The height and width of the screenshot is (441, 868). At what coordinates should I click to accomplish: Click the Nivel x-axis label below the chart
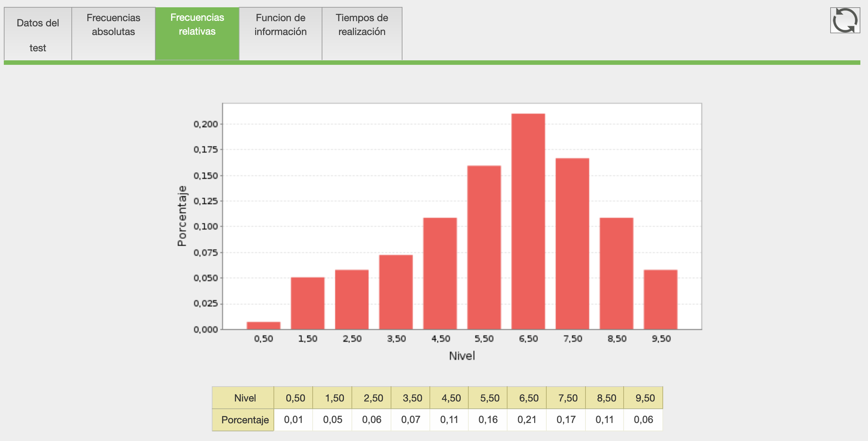(x=462, y=356)
